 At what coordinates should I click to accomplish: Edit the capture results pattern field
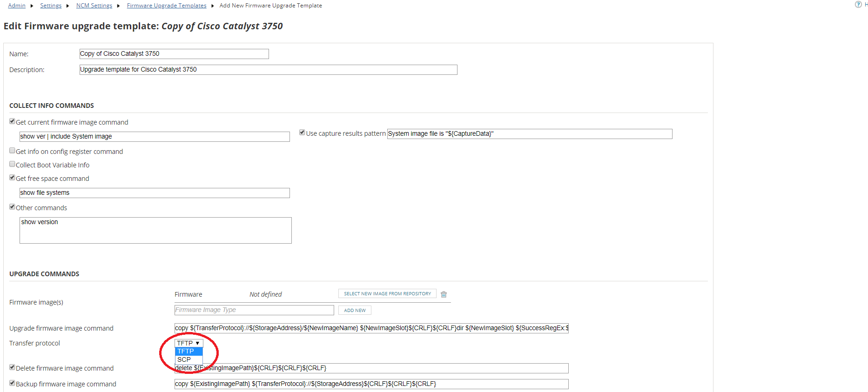(530, 134)
